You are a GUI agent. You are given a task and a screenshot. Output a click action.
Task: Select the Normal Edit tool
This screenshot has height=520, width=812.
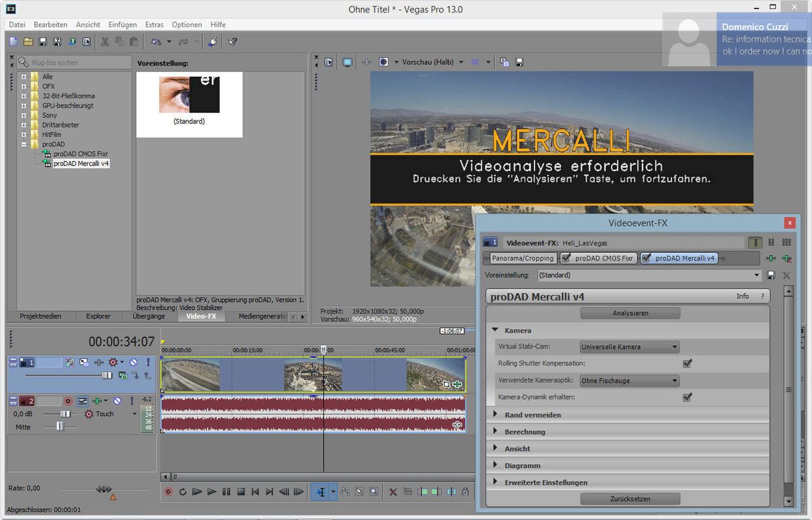tap(321, 492)
